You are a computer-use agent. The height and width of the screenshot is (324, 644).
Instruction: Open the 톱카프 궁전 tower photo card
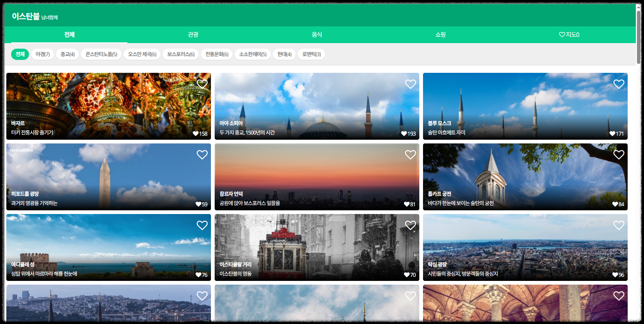pos(525,177)
